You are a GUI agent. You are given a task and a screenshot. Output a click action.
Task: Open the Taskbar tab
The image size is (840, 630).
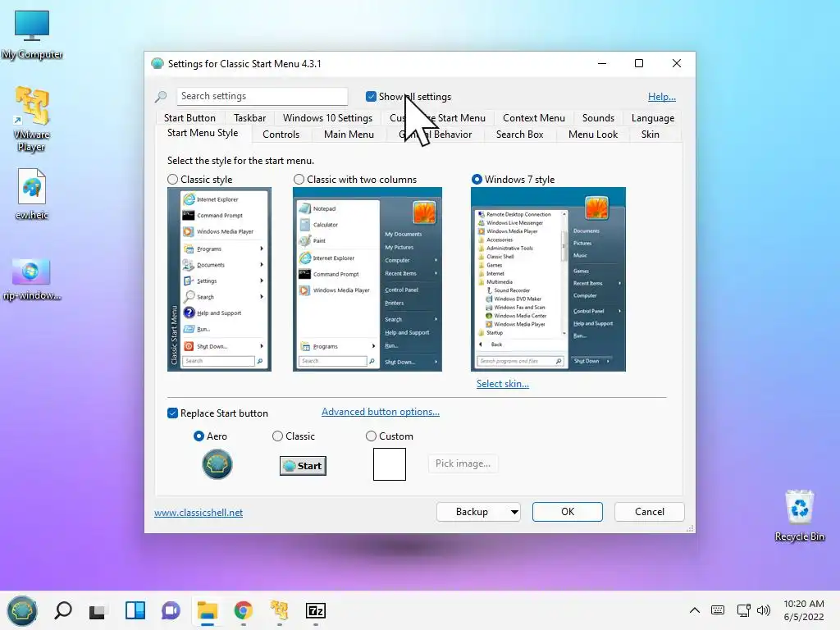click(249, 118)
